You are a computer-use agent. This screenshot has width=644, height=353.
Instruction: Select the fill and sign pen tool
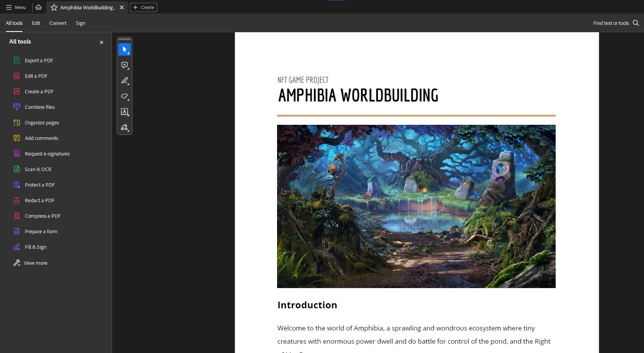pyautogui.click(x=125, y=128)
